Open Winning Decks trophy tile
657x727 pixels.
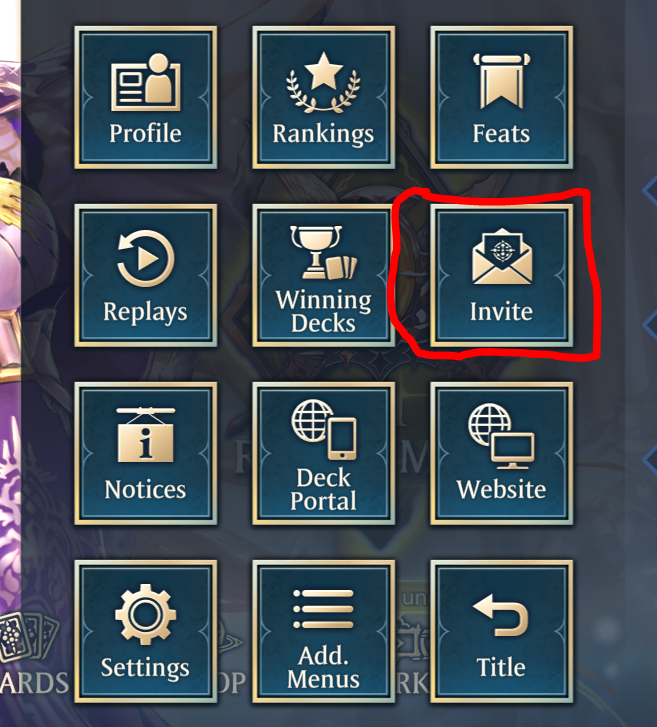tap(324, 275)
